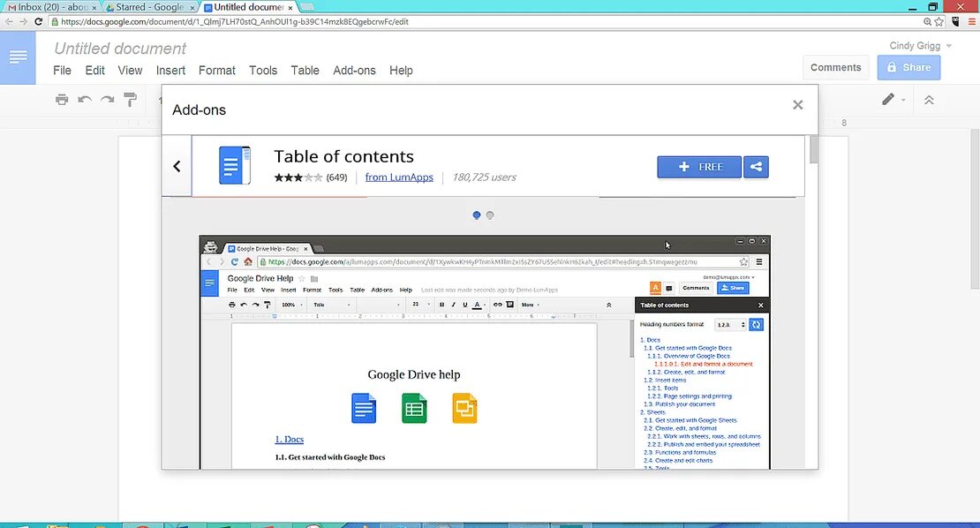980x528 pixels.
Task: Rename the Untitled document title
Action: point(120,48)
